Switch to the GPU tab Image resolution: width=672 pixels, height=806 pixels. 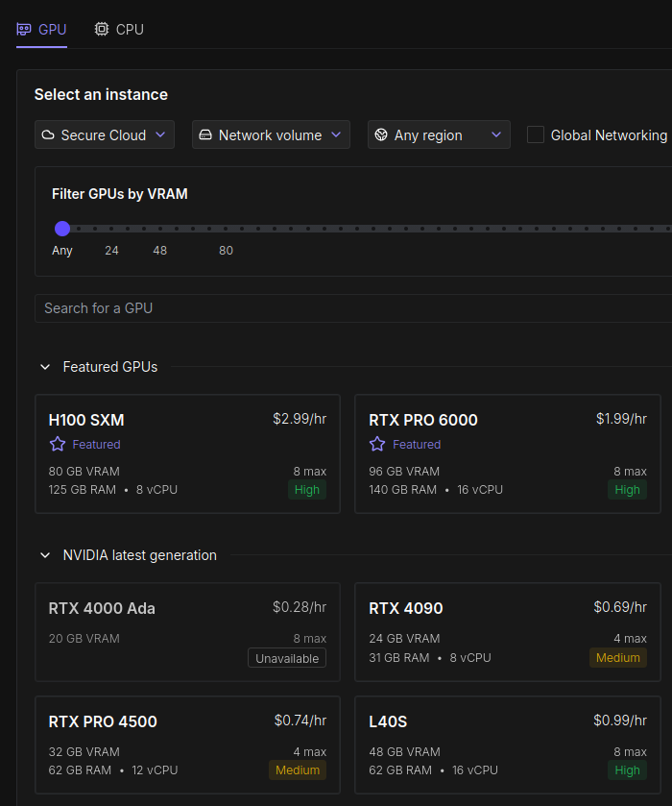click(41, 29)
